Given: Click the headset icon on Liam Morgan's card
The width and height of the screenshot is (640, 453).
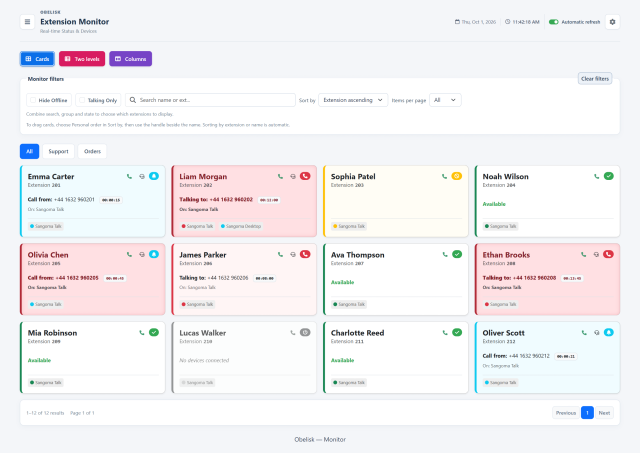Looking at the screenshot, I should point(293,176).
